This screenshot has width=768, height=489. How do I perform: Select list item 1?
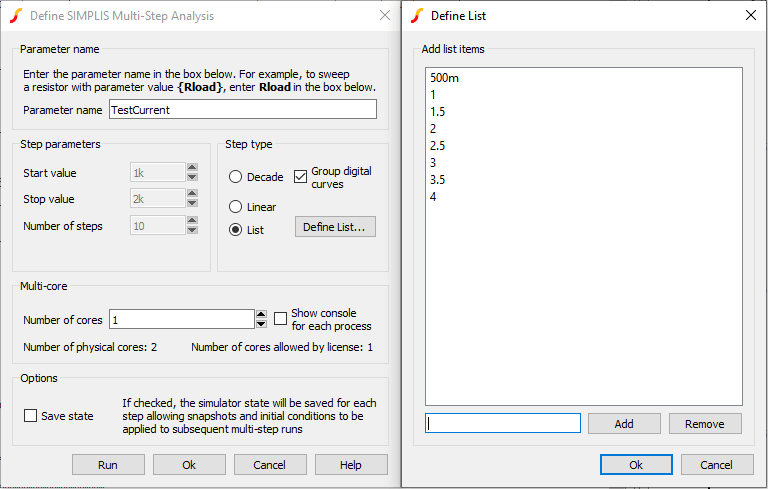433,95
